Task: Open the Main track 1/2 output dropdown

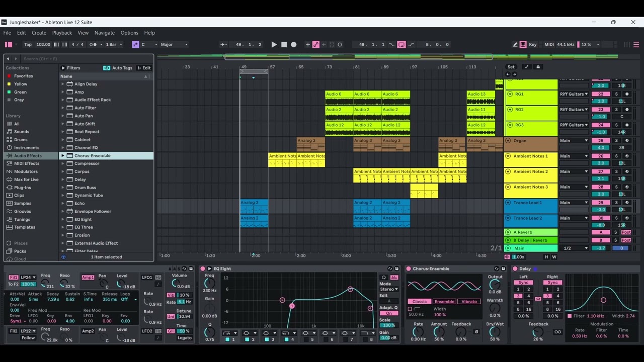Action: pyautogui.click(x=575, y=248)
